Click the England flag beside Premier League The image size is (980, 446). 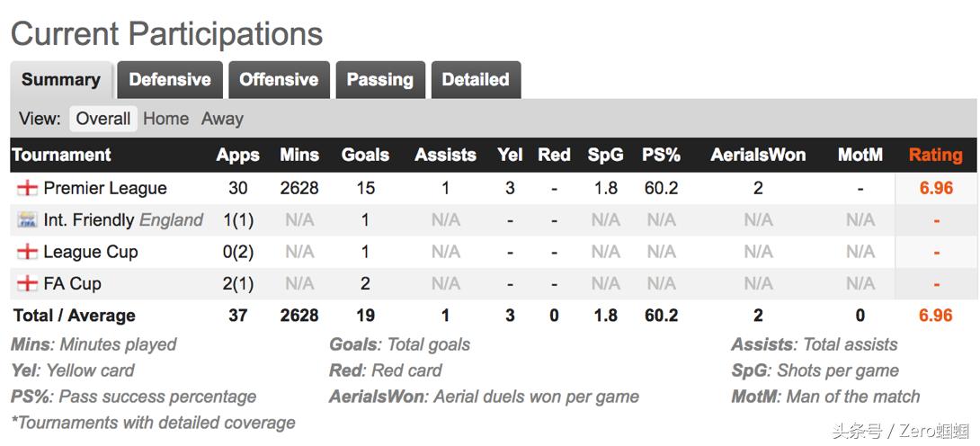27,188
